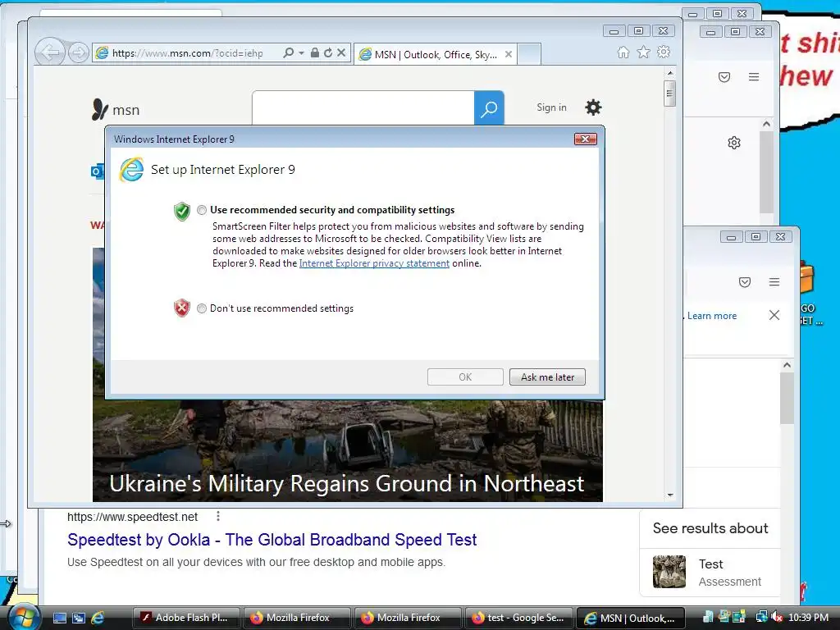Click the MSN | Outlook taskbar button
The height and width of the screenshot is (630, 840).
[x=630, y=618]
